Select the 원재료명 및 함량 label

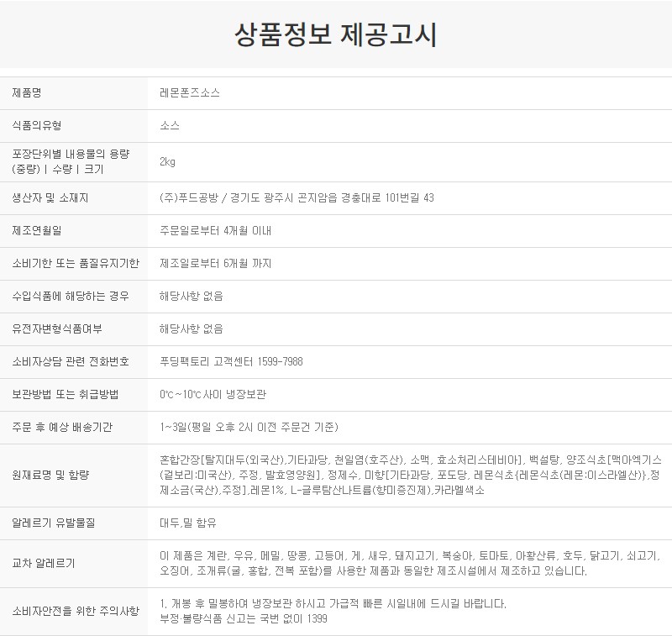[50, 475]
